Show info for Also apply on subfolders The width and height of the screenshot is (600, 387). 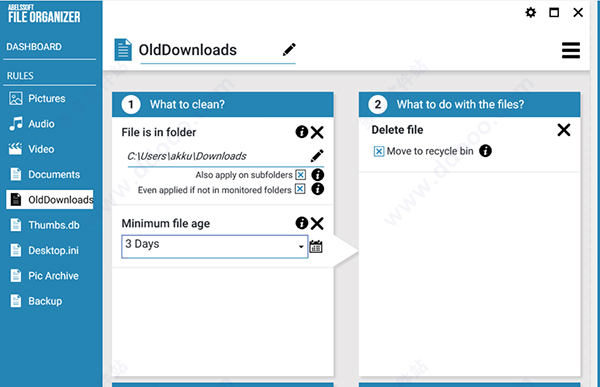(x=318, y=175)
